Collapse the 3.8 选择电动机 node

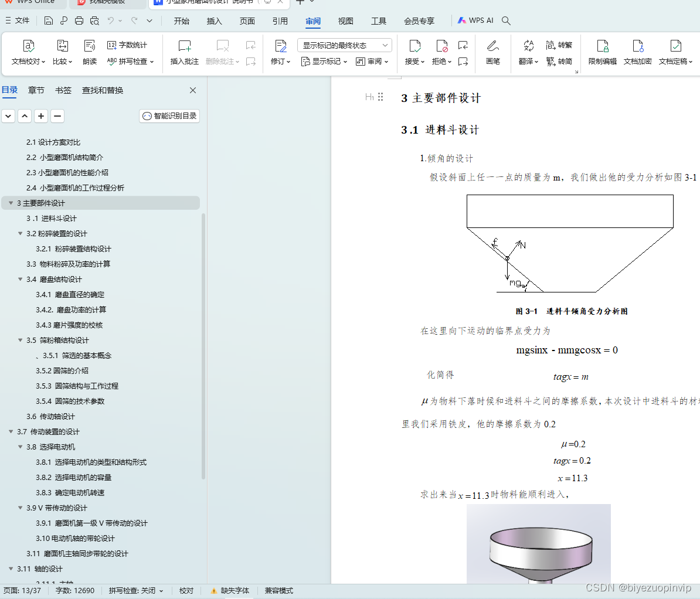[x=20, y=447]
